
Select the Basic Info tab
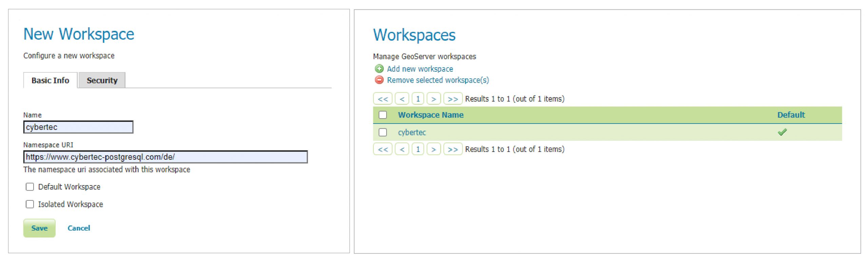(50, 80)
